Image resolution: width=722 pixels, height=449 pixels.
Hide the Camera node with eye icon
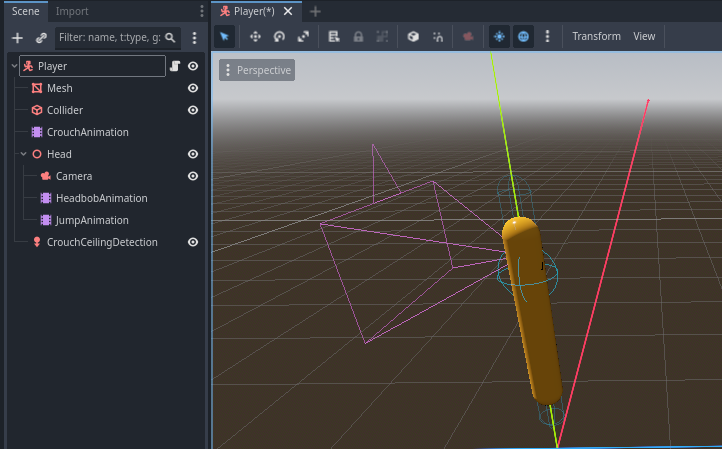coord(193,176)
